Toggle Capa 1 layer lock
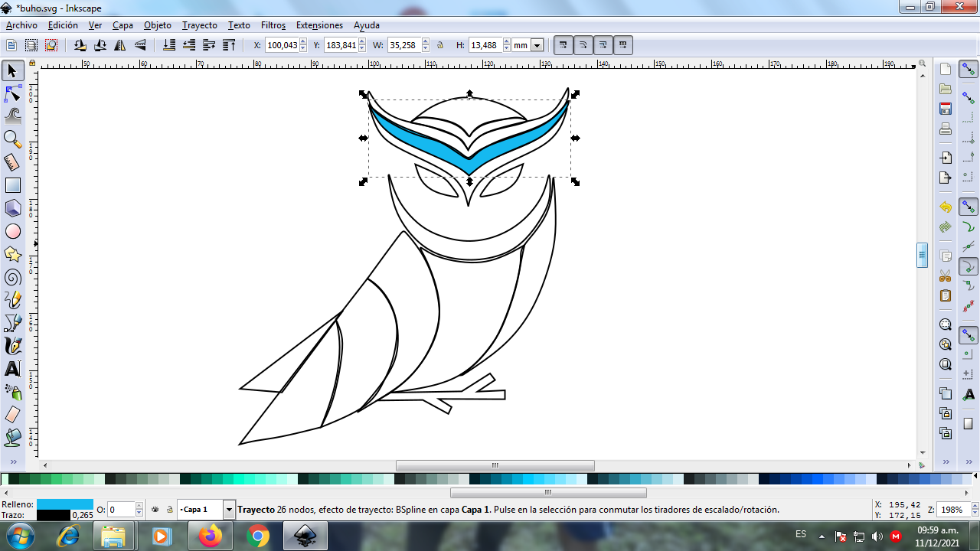This screenshot has width=980, height=551. 169,509
